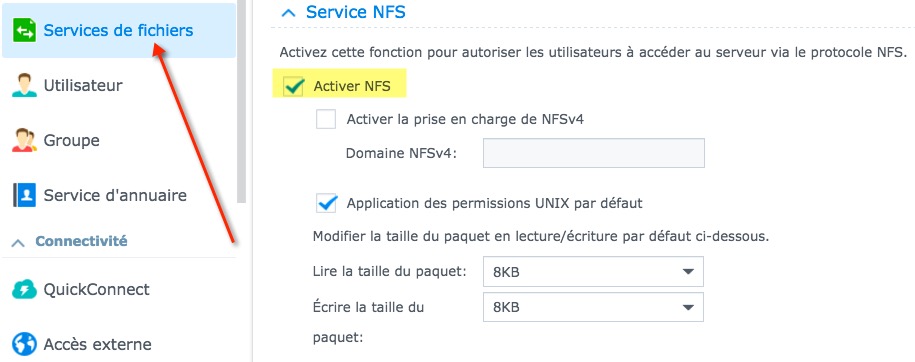Click the green Services de fichiers icon
915x362 pixels.
24,31
